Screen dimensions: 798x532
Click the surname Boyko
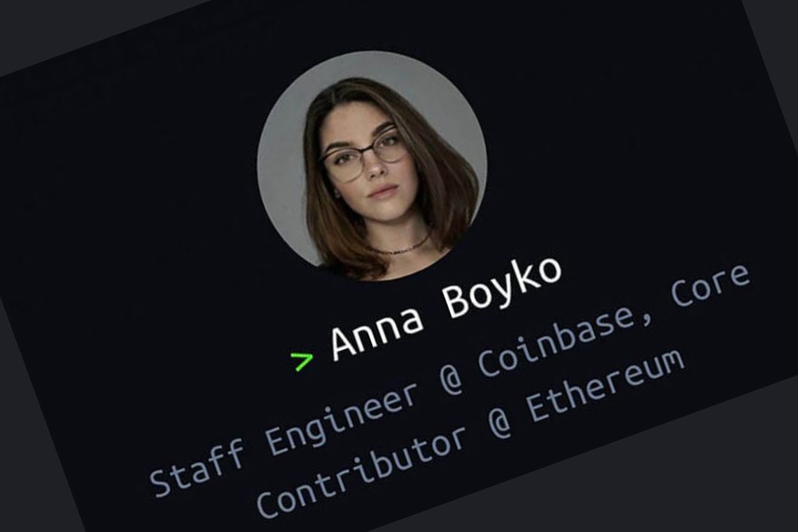click(502, 287)
